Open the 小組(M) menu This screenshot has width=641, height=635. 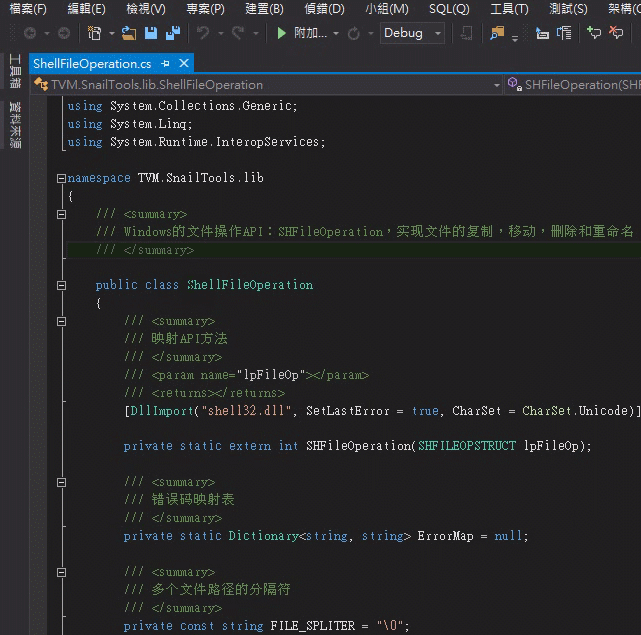(x=387, y=9)
